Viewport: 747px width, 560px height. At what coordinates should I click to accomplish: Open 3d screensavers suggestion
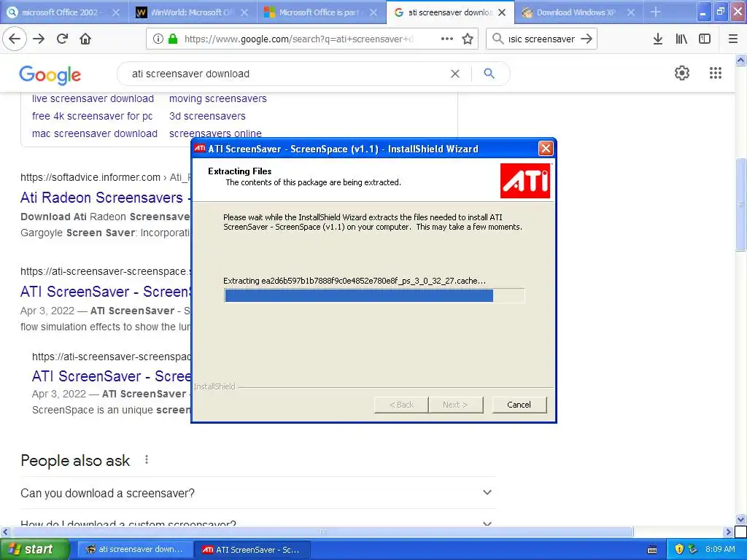[x=207, y=116]
